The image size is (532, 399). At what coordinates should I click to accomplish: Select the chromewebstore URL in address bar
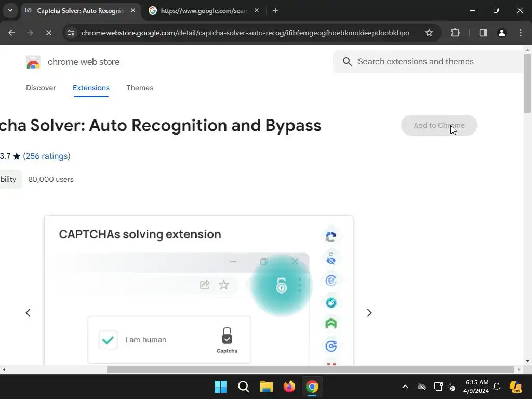(245, 33)
